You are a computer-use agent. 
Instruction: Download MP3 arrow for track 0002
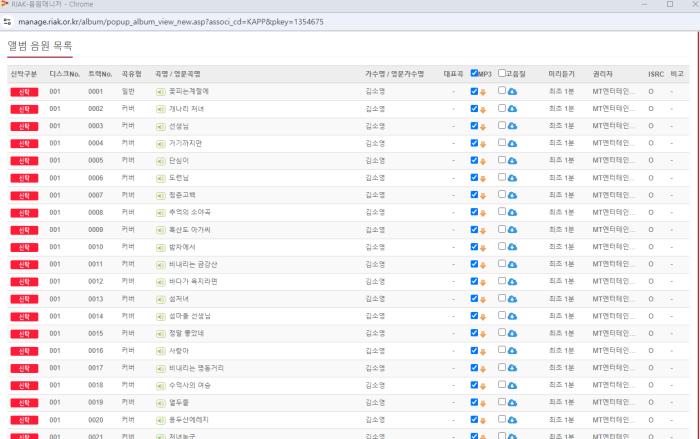[483, 110]
